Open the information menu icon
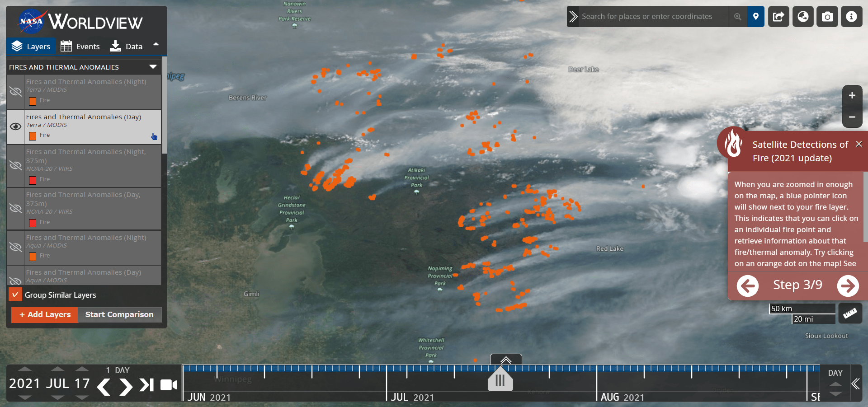 tap(852, 17)
